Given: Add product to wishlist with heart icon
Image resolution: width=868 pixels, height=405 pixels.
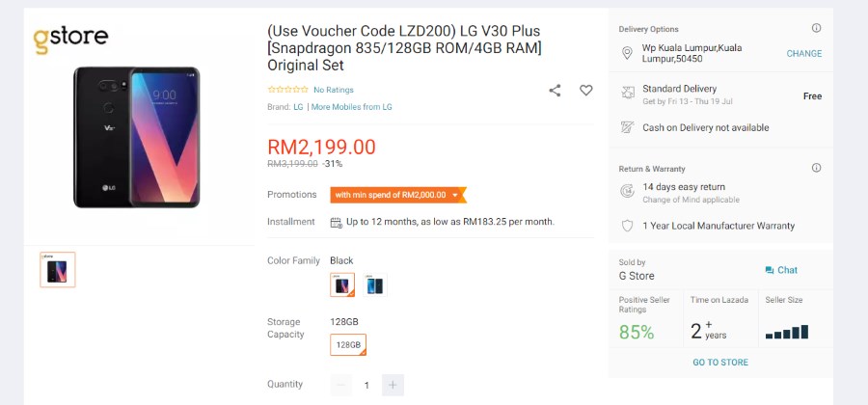Looking at the screenshot, I should 586,91.
